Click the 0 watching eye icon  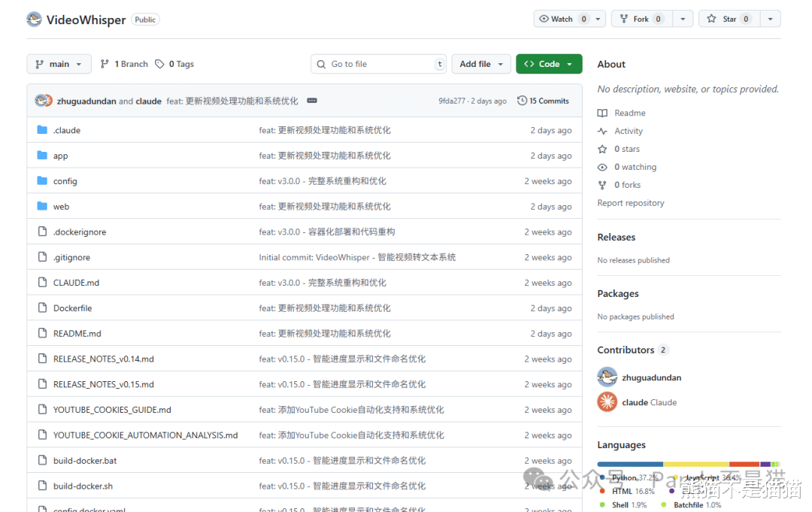tap(602, 167)
